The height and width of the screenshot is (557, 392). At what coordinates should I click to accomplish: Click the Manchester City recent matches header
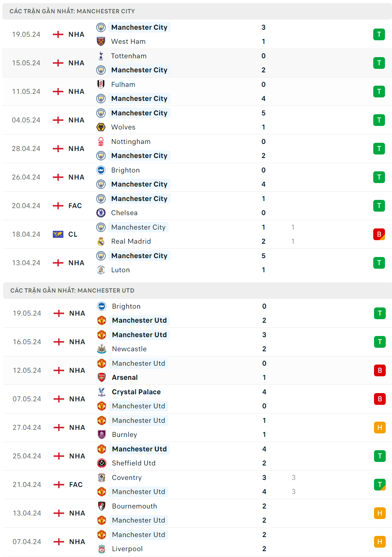point(72,11)
